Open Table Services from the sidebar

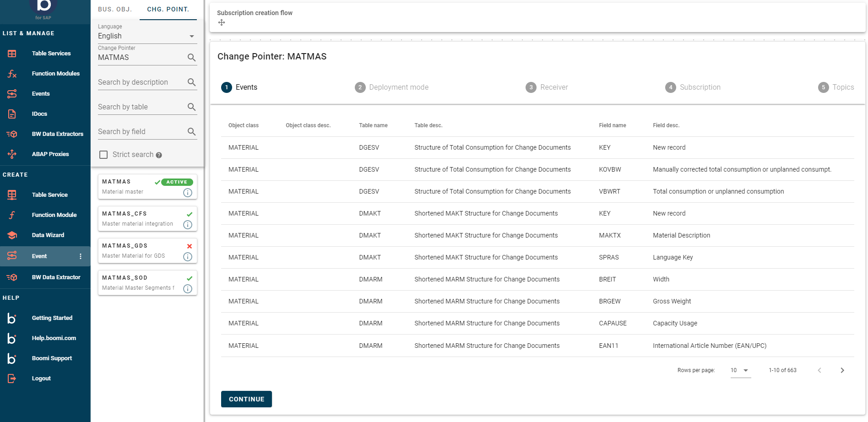tap(51, 53)
